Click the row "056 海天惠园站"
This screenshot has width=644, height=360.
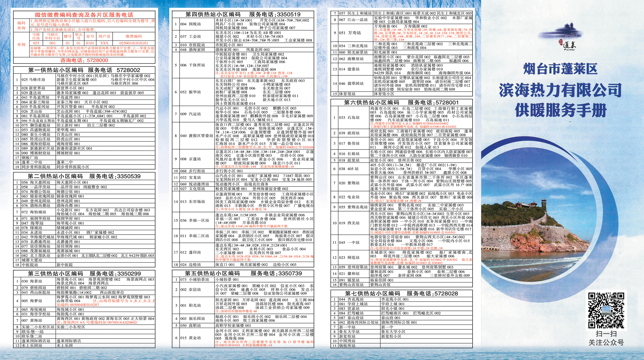[x=84, y=182]
